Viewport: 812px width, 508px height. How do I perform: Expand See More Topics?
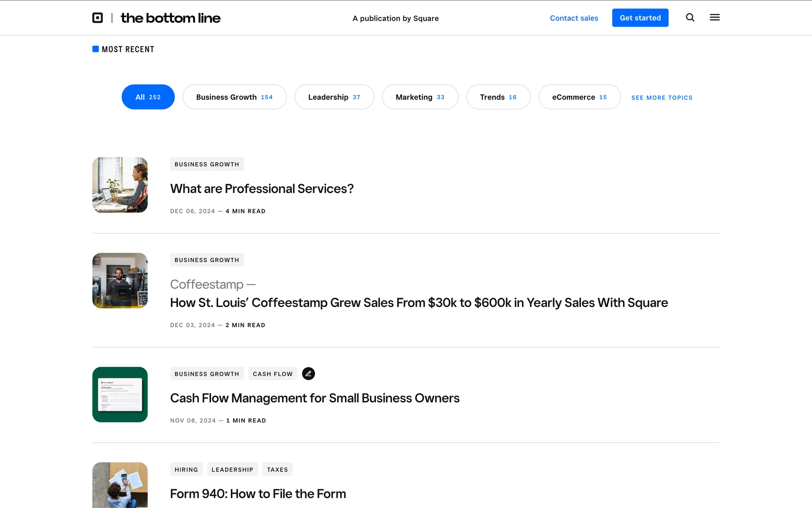tap(661, 97)
